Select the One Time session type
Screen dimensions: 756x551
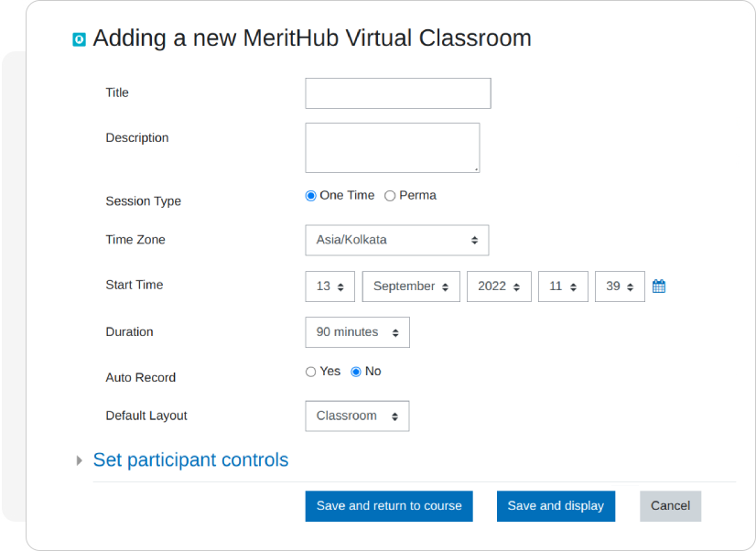tap(311, 196)
